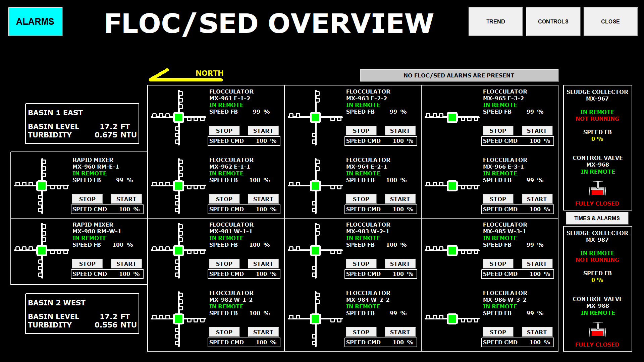Screen dimensions: 644x362
Task: Click flocculator MX-964 E-2-1 mixer symbol
Action: pyautogui.click(x=315, y=186)
